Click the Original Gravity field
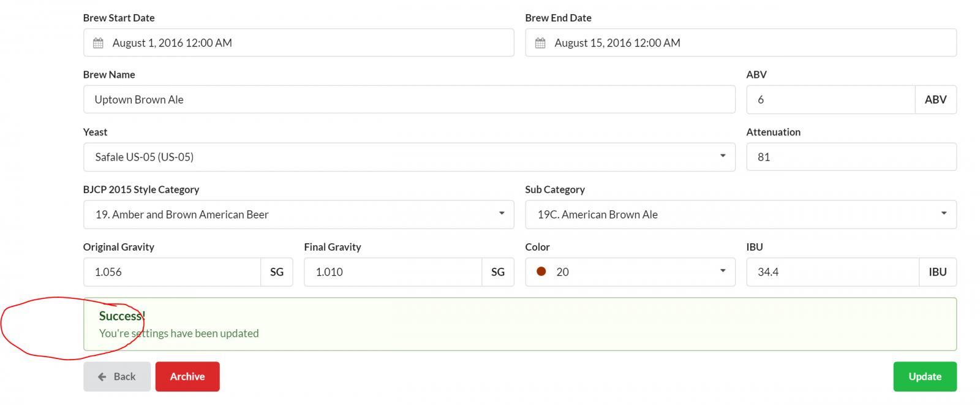Screen dimensions: 980x405 pyautogui.click(x=172, y=272)
